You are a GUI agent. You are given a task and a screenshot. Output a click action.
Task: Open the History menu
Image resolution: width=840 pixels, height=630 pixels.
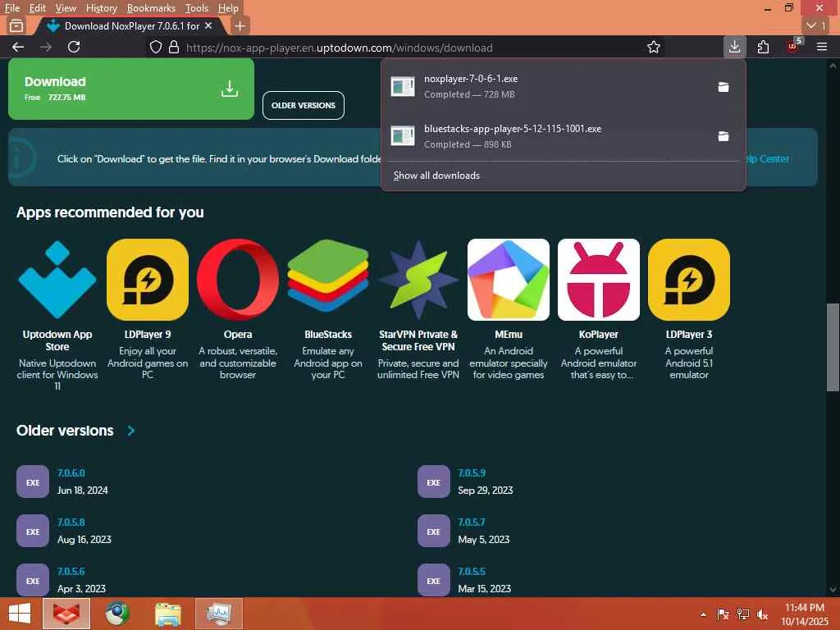(101, 8)
